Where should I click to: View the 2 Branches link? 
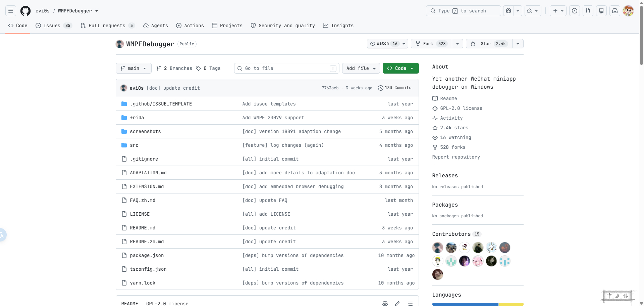coord(174,68)
